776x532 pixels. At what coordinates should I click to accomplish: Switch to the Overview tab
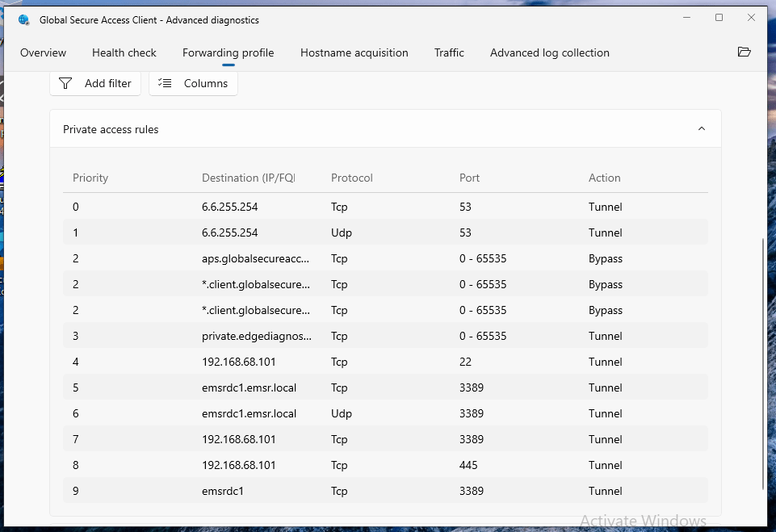coord(44,53)
